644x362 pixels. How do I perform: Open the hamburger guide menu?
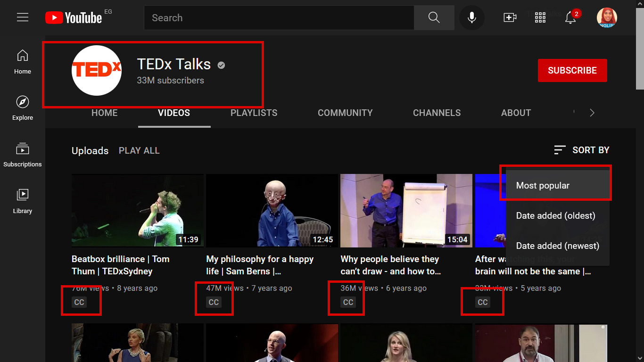tap(23, 17)
